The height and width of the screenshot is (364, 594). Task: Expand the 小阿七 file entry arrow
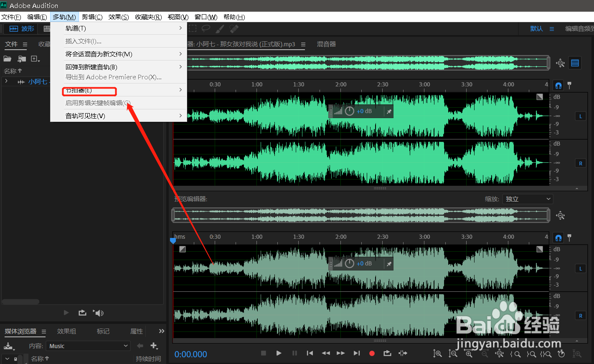click(6, 81)
